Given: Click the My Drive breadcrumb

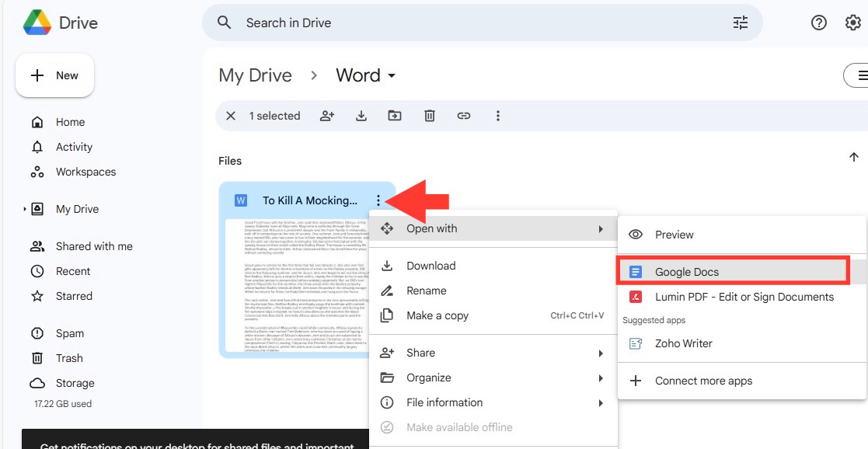Looking at the screenshot, I should tap(255, 75).
